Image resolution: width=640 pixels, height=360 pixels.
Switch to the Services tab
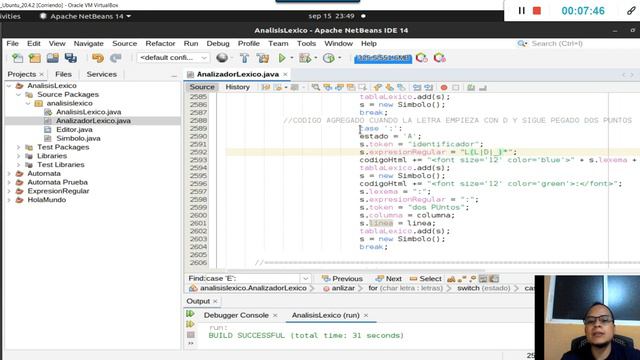(x=102, y=74)
